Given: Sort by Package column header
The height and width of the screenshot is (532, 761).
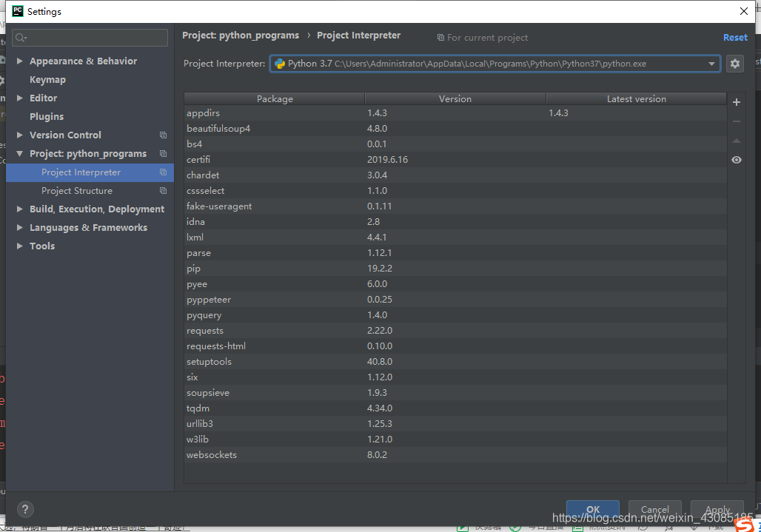Looking at the screenshot, I should click(275, 99).
